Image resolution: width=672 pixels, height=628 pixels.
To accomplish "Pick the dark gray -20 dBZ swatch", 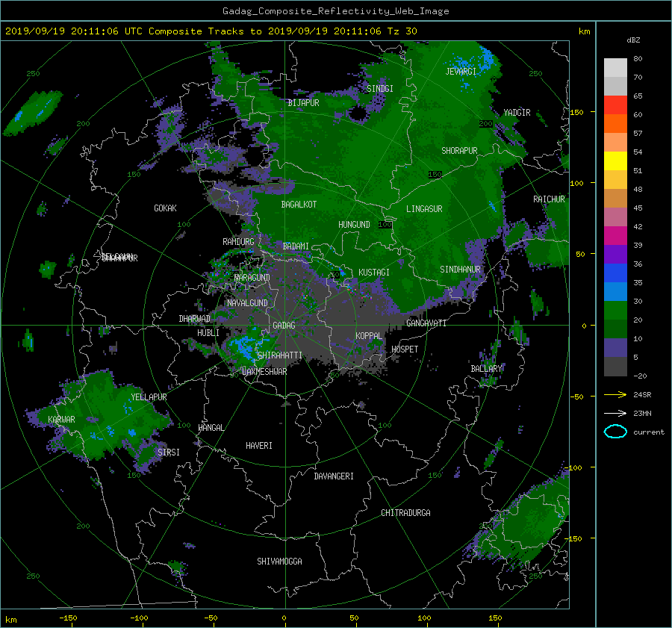I will coord(615,367).
